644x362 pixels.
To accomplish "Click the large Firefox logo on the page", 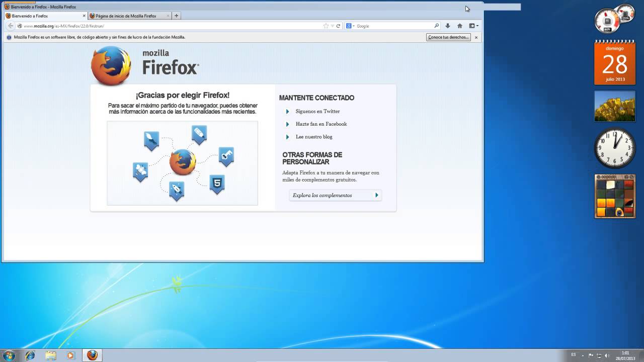I will tap(111, 65).
